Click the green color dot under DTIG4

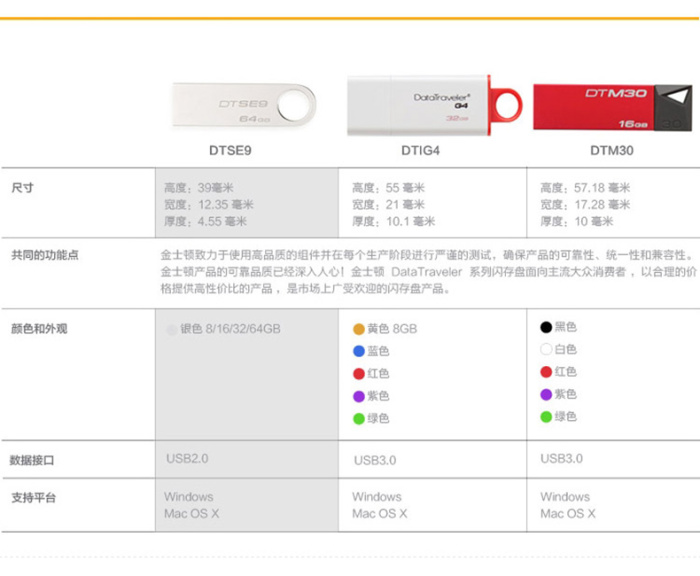point(359,419)
